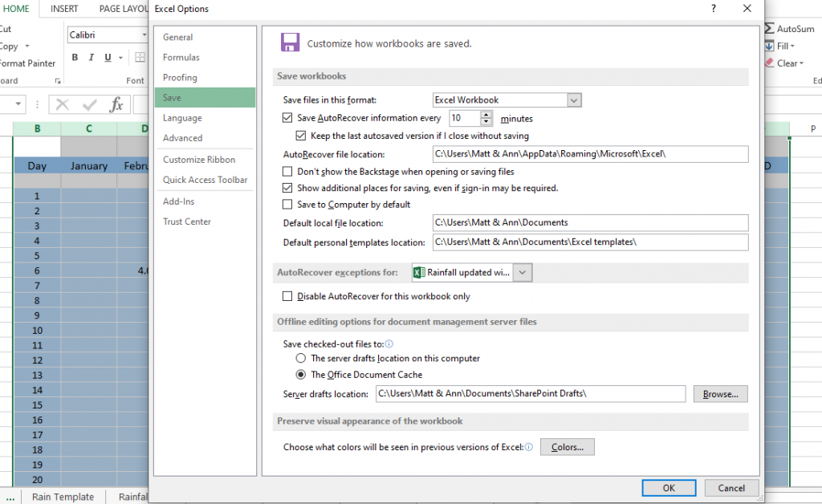
Task: Switch to the INSERT ribbon tab
Action: point(64,9)
